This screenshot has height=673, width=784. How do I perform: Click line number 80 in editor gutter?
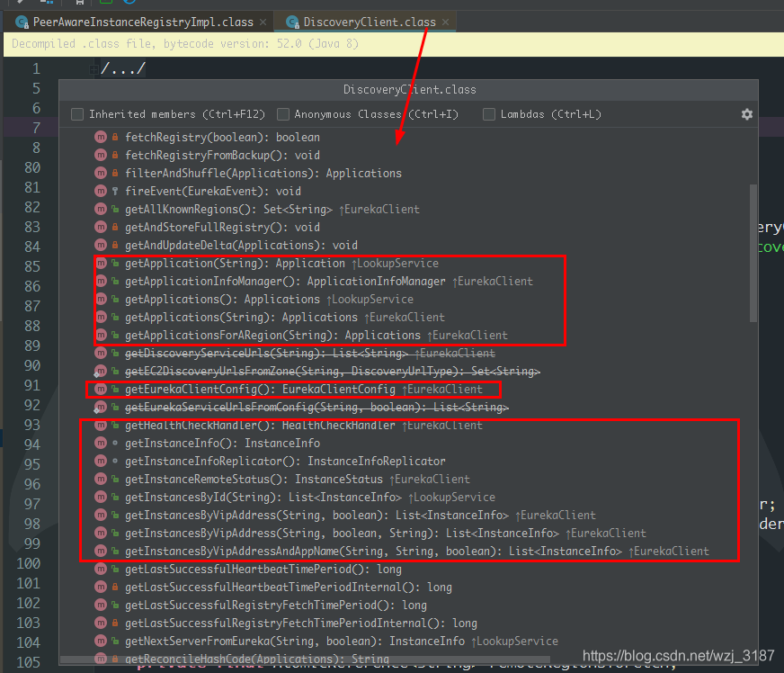[32, 167]
